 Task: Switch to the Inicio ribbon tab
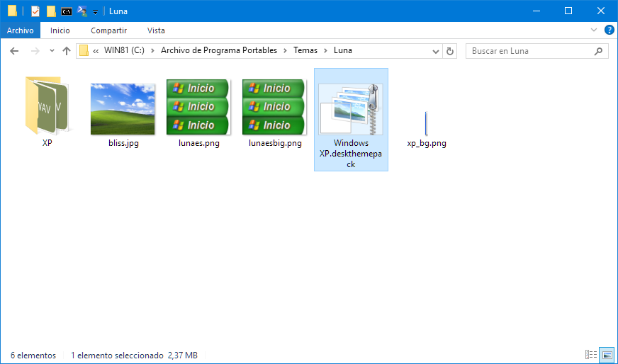pyautogui.click(x=60, y=30)
